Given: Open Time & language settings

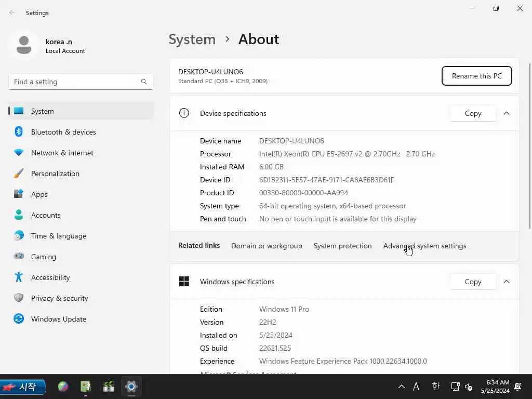Looking at the screenshot, I should (x=81, y=236).
